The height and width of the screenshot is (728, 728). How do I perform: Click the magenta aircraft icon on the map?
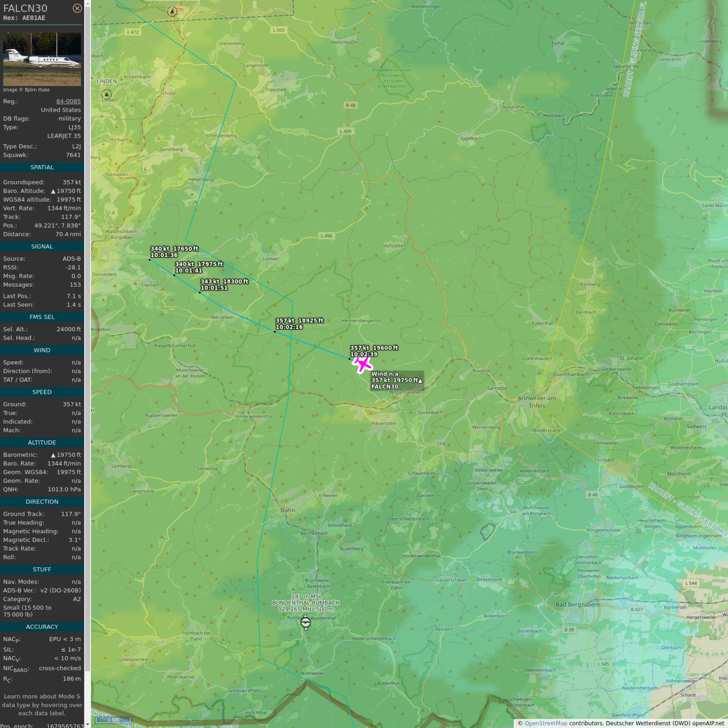pos(362,363)
